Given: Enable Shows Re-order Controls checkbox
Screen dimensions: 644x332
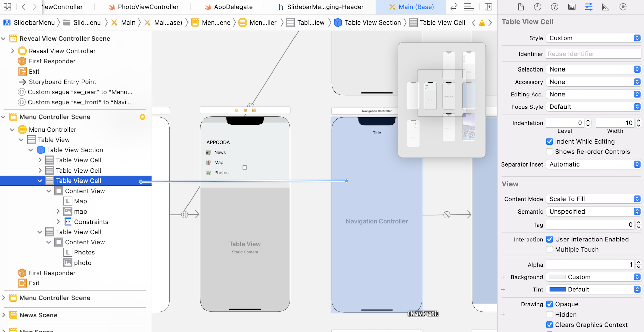Looking at the screenshot, I should [549, 152].
